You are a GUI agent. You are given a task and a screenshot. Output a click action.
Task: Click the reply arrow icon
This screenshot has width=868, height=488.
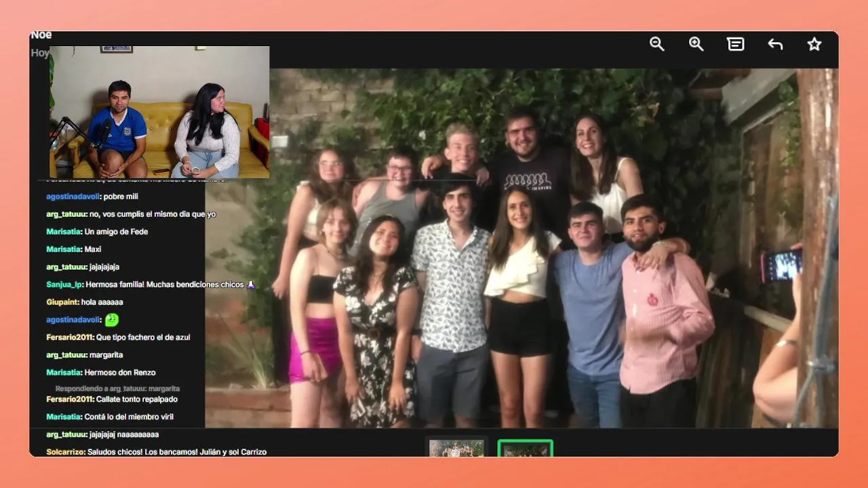(x=775, y=44)
